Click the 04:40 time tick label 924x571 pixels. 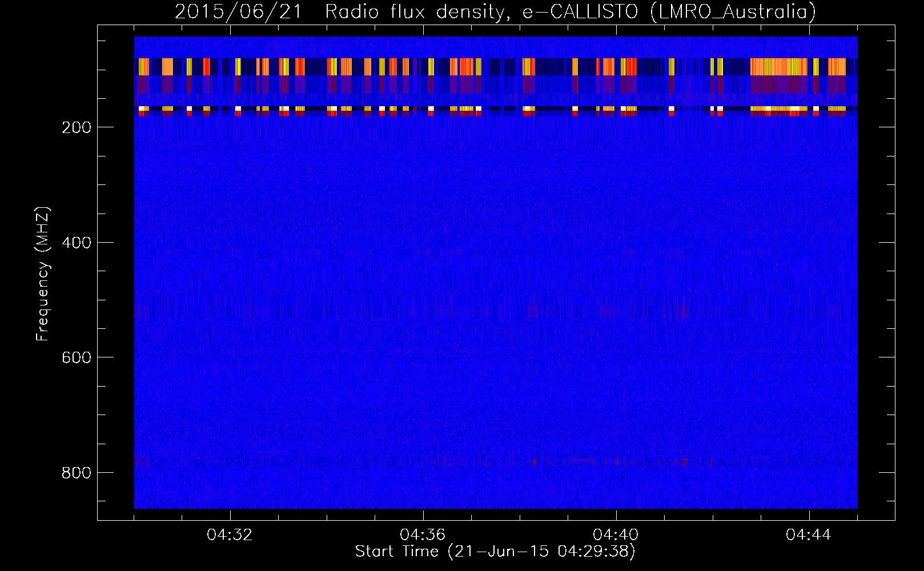click(x=616, y=535)
